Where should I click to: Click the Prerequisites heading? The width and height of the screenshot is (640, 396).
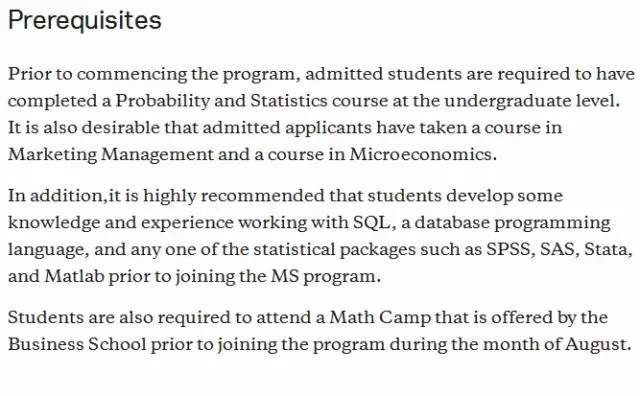pos(85,20)
